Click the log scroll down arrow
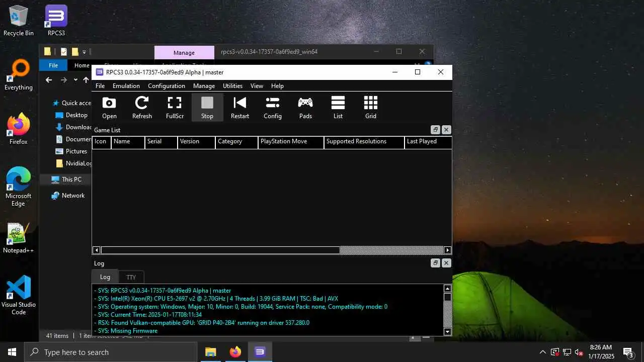This screenshot has width=644, height=362. click(447, 331)
